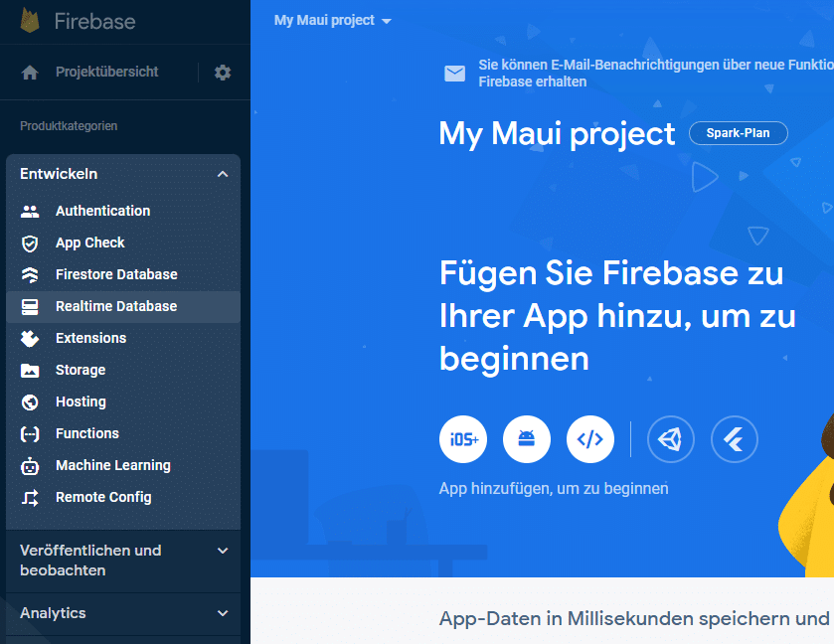Click the Realtime Database icon
The image size is (834, 644).
pos(30,307)
